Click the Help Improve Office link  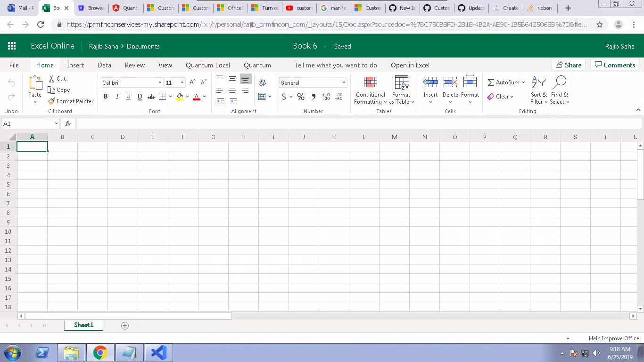614,338
